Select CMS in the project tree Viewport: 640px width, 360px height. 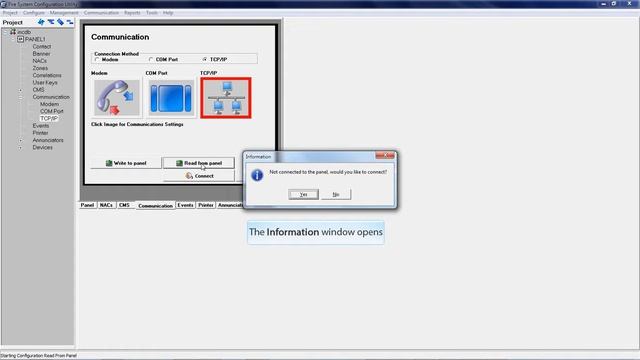pyautogui.click(x=38, y=90)
